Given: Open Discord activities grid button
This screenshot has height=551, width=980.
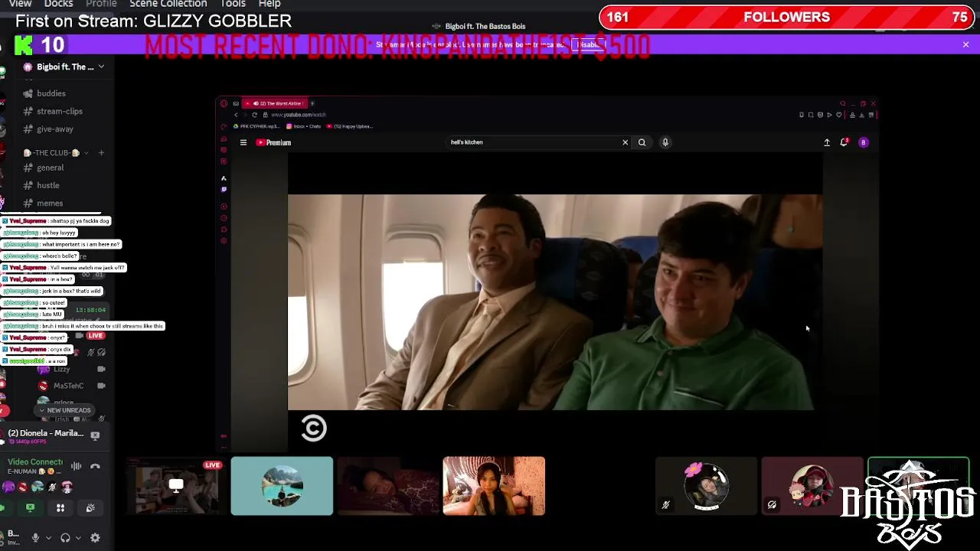Looking at the screenshot, I should [x=60, y=508].
